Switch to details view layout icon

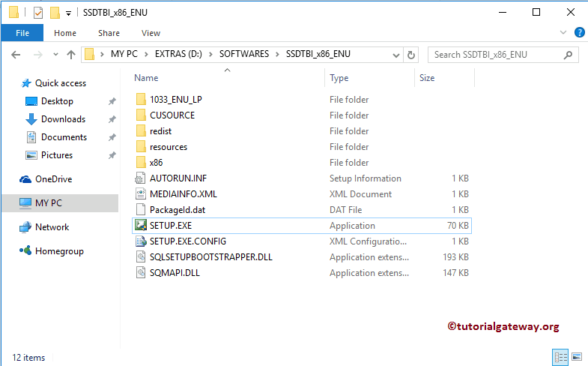pyautogui.click(x=560, y=356)
